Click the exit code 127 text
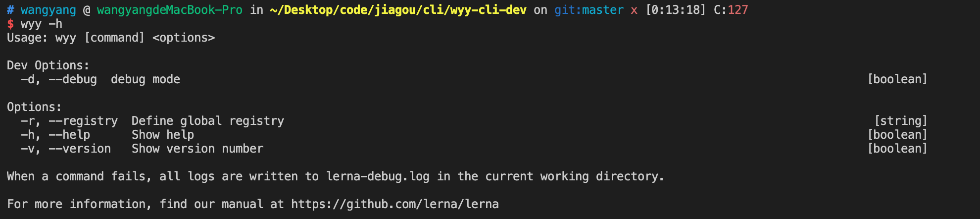The height and width of the screenshot is (219, 980). 738,10
